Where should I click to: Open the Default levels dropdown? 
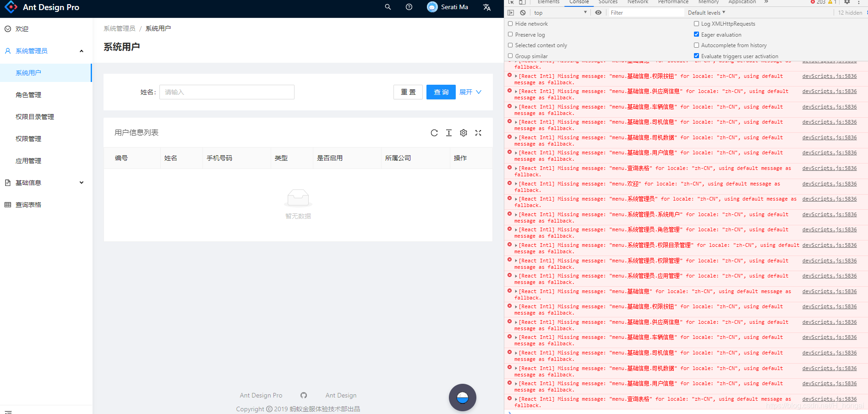point(705,12)
